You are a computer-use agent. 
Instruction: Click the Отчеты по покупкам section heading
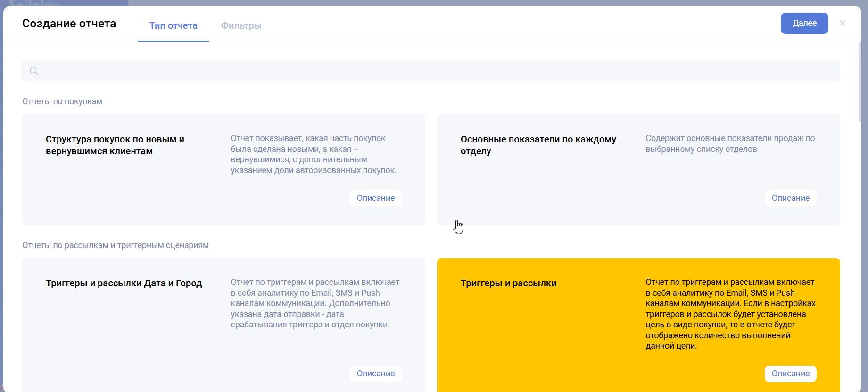pos(62,101)
